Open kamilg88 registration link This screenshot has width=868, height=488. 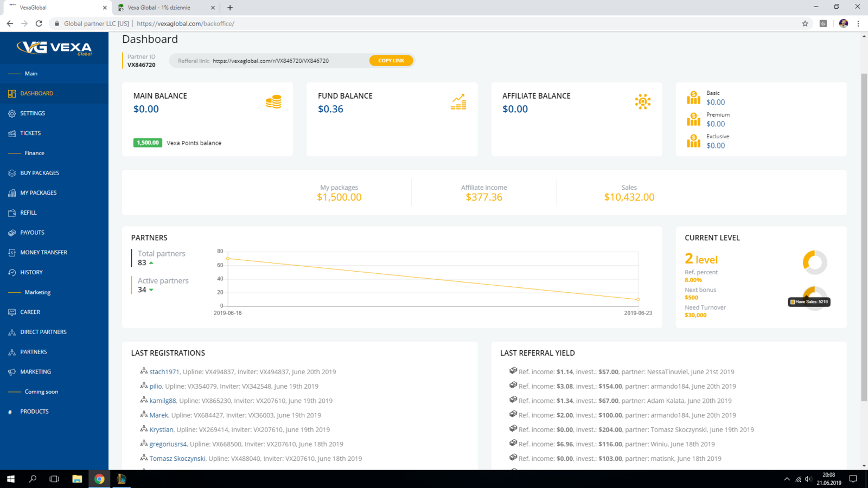(x=163, y=401)
